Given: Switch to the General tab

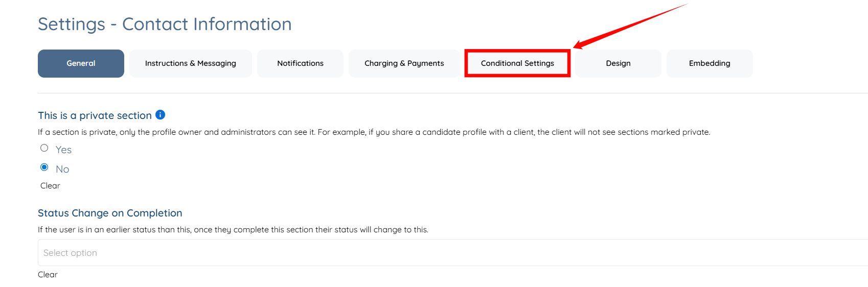Looking at the screenshot, I should coord(81,63).
